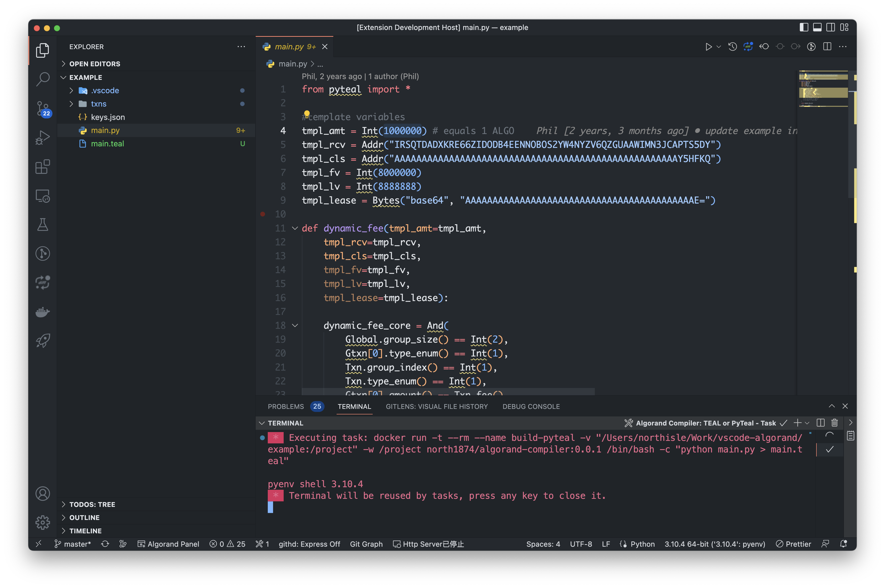
Task: Switch to the PROBLEMS tab
Action: [x=286, y=407]
